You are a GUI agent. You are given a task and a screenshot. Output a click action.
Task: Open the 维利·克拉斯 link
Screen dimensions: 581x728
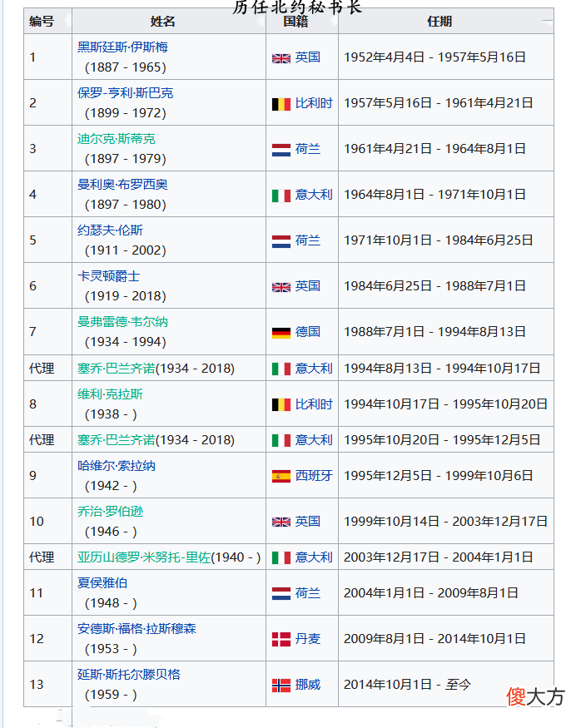pyautogui.click(x=110, y=394)
